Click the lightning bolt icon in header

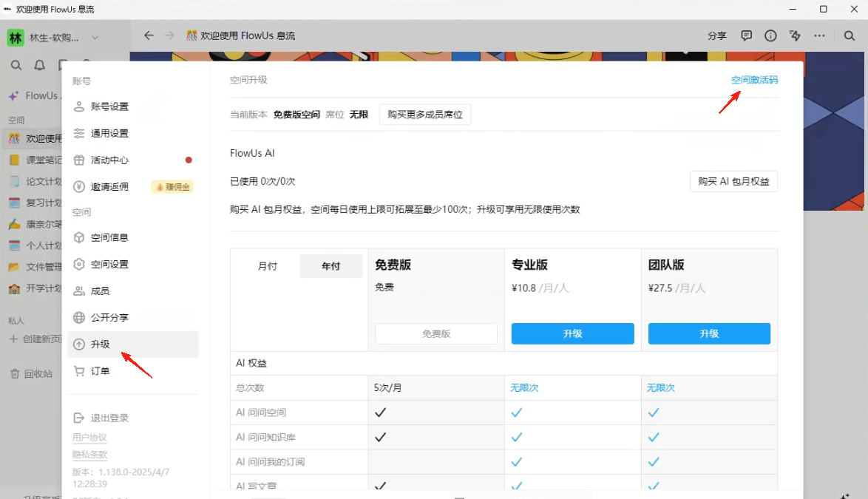tap(795, 35)
